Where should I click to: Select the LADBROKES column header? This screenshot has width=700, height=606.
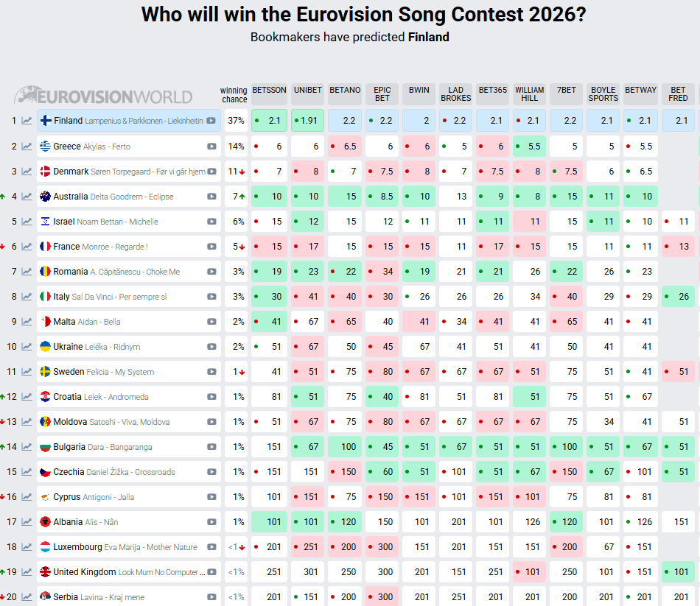tap(456, 94)
